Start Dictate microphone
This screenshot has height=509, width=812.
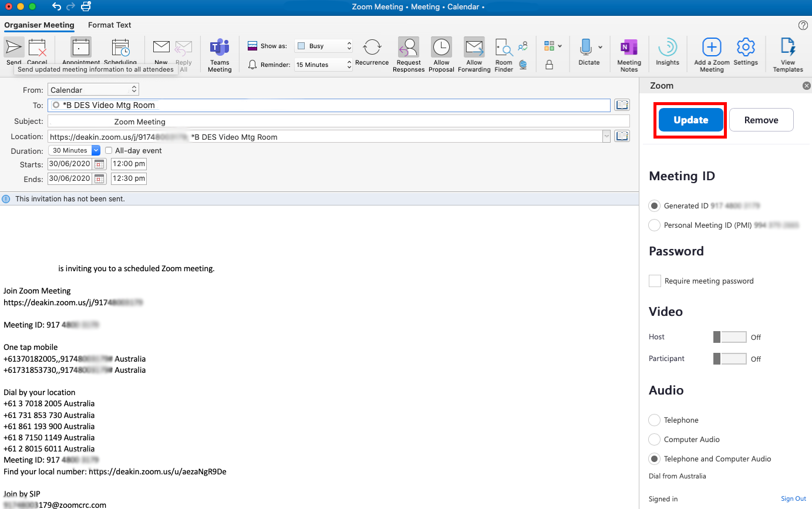(586, 48)
